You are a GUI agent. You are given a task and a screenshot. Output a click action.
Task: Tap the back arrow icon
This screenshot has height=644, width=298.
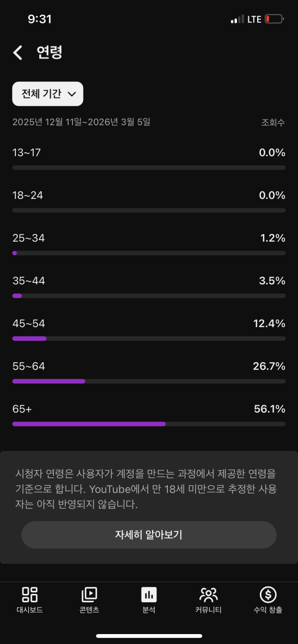coord(18,53)
